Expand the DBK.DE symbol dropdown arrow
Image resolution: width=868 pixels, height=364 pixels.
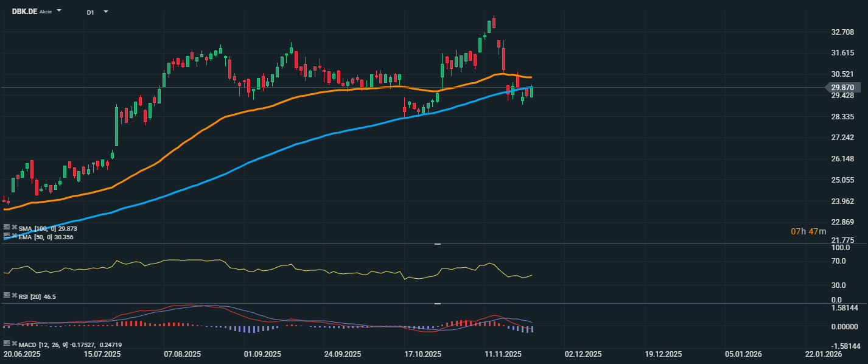59,12
